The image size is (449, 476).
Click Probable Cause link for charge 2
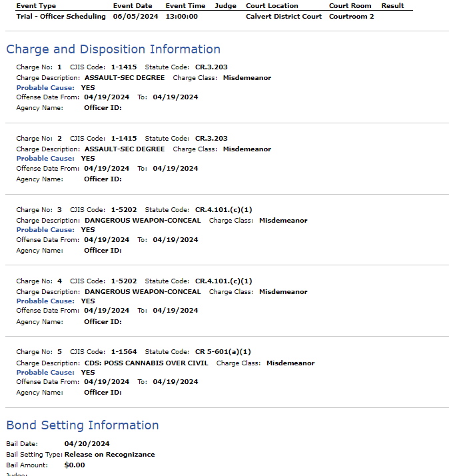click(x=45, y=159)
